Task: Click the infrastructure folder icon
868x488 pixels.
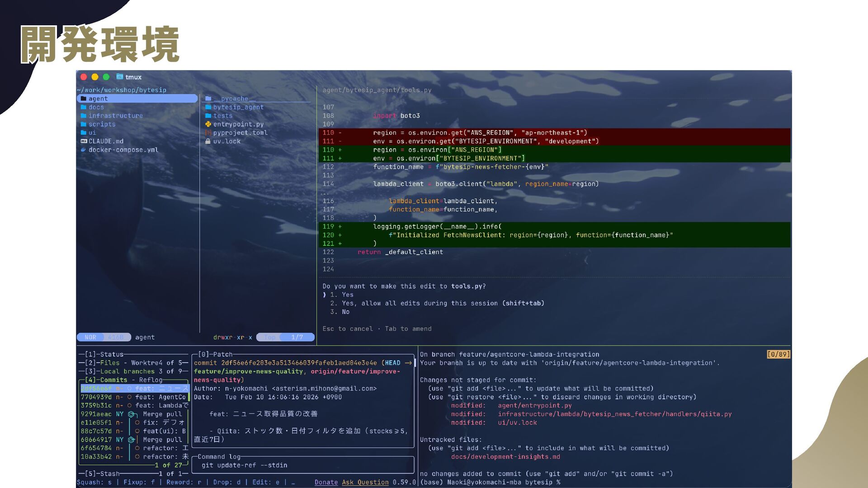Action: click(83, 116)
